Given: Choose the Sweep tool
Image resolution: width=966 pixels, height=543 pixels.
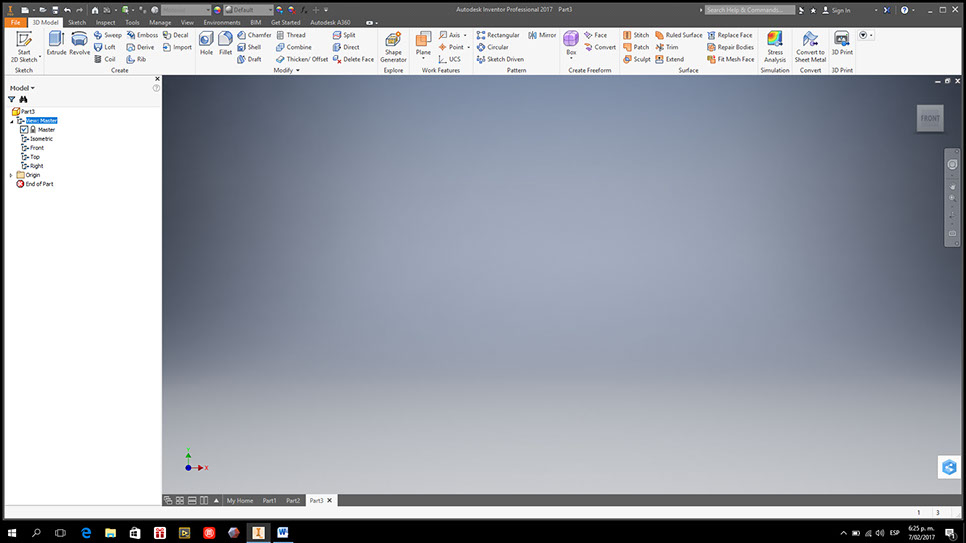Looking at the screenshot, I should (108, 35).
